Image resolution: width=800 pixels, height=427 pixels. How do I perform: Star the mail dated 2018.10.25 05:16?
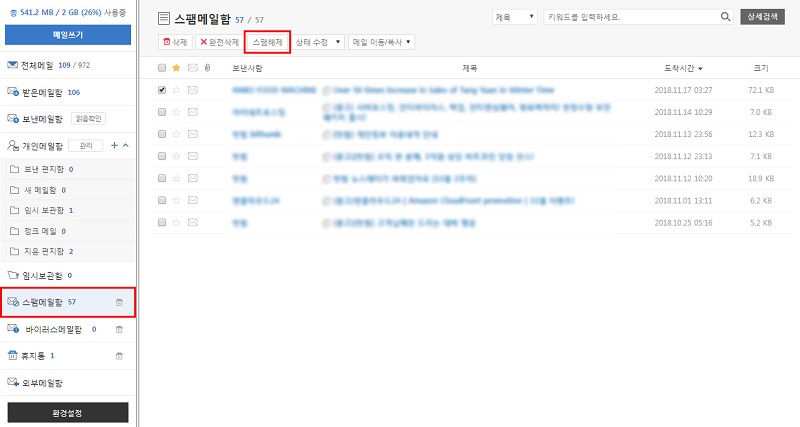(177, 222)
